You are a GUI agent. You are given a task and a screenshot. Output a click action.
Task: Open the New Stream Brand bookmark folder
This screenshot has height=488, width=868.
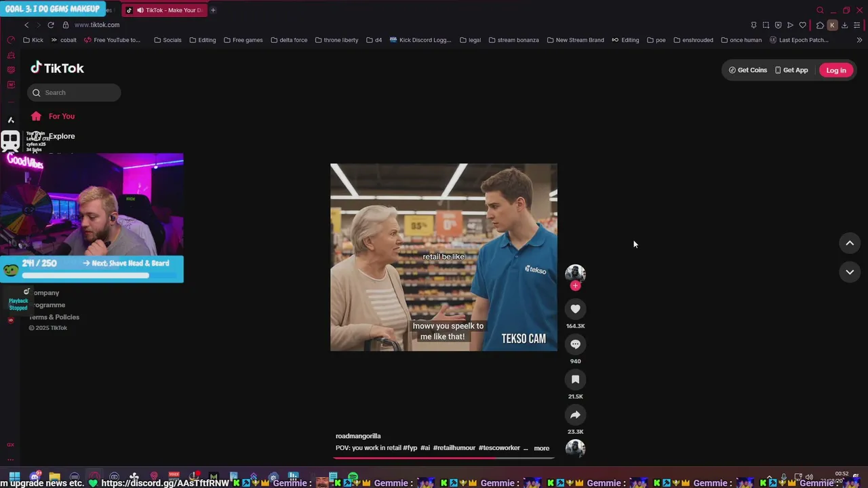575,40
